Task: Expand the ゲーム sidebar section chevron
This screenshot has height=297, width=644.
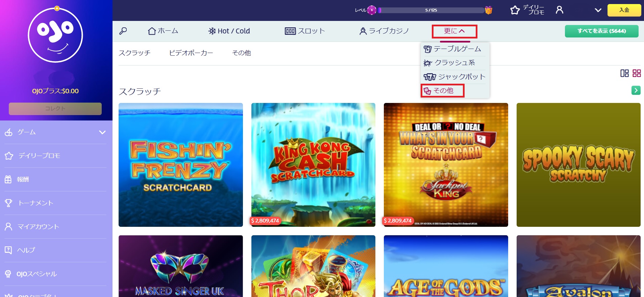Action: 102,132
